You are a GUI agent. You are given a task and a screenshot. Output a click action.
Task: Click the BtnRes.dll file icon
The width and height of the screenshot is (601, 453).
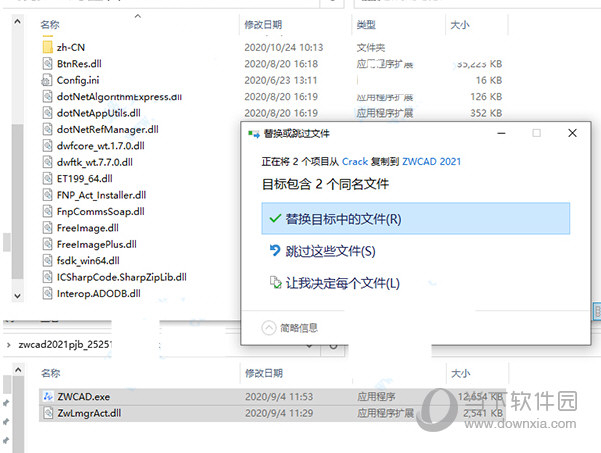48,64
